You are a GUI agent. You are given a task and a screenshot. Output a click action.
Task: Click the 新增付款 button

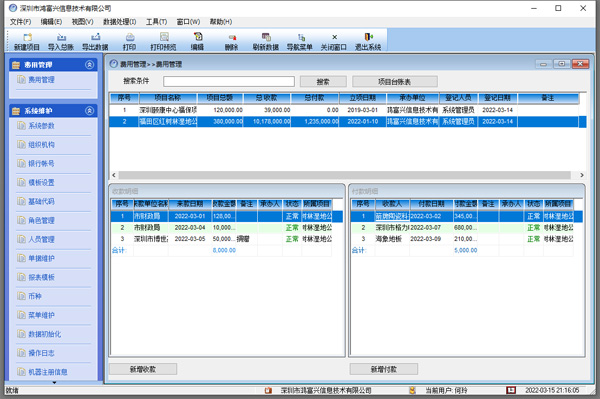(383, 369)
